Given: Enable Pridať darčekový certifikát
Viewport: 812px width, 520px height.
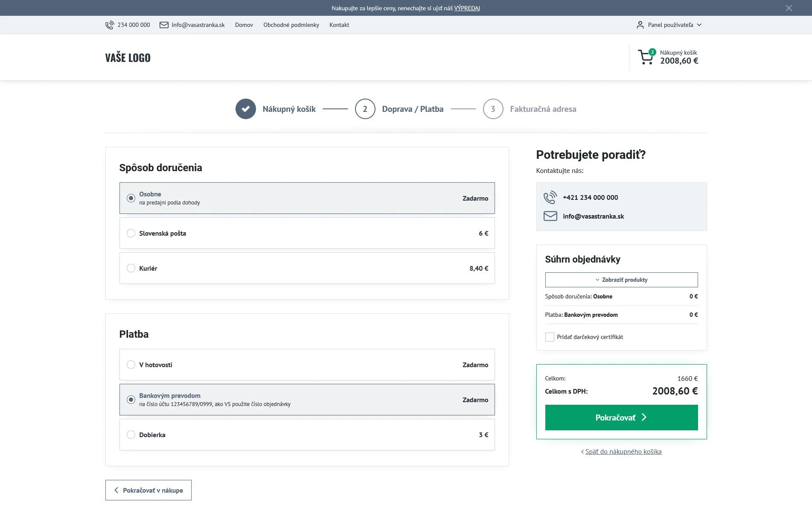Looking at the screenshot, I should click(x=550, y=337).
